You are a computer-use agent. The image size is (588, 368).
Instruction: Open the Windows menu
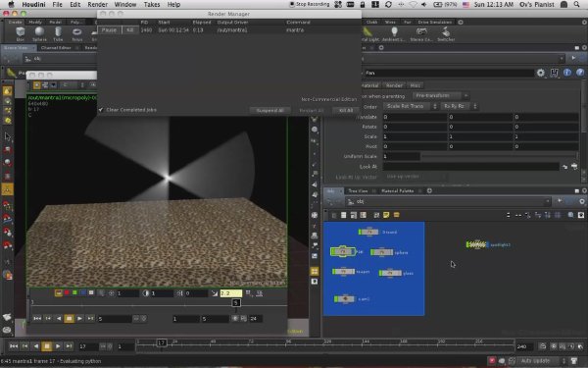(124, 5)
